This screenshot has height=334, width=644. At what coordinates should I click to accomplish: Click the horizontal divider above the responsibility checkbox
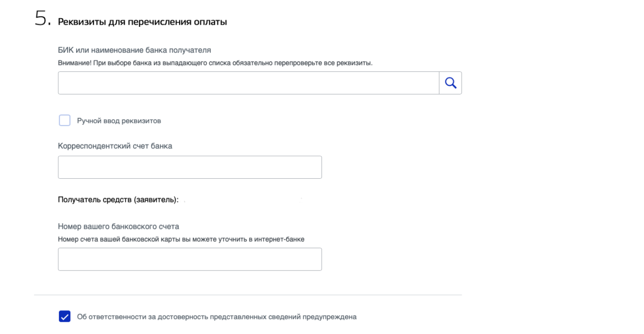click(x=248, y=295)
